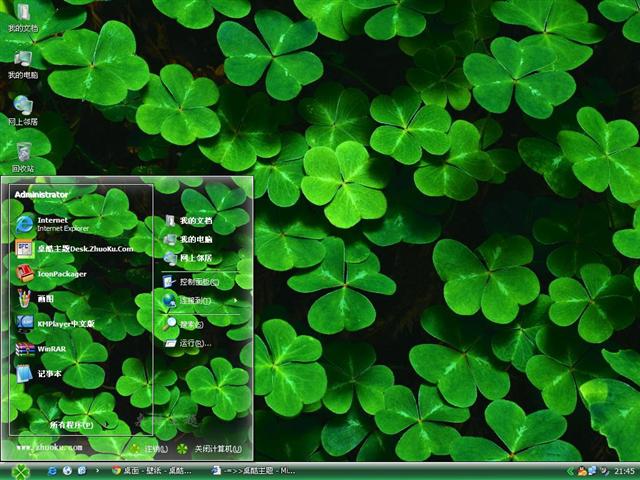640x480 pixels.
Task: Choose 搜索 (Search) in the Start menu
Action: (x=190, y=324)
